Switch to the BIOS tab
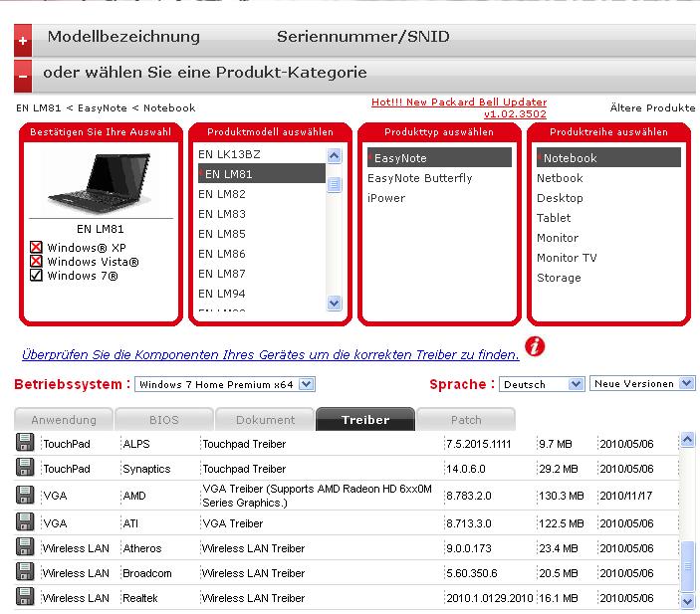Viewport: 700px width, 614px height. 164,419
